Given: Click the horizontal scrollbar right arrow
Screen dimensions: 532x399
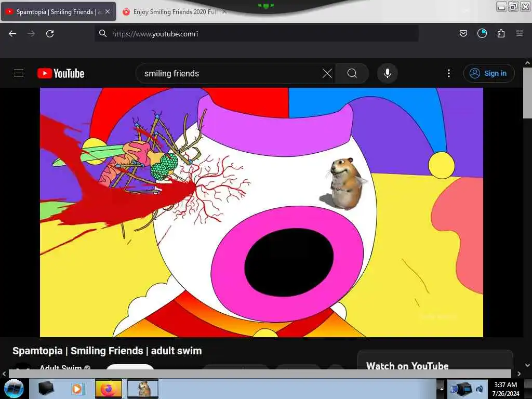Looking at the screenshot, I should (519, 374).
